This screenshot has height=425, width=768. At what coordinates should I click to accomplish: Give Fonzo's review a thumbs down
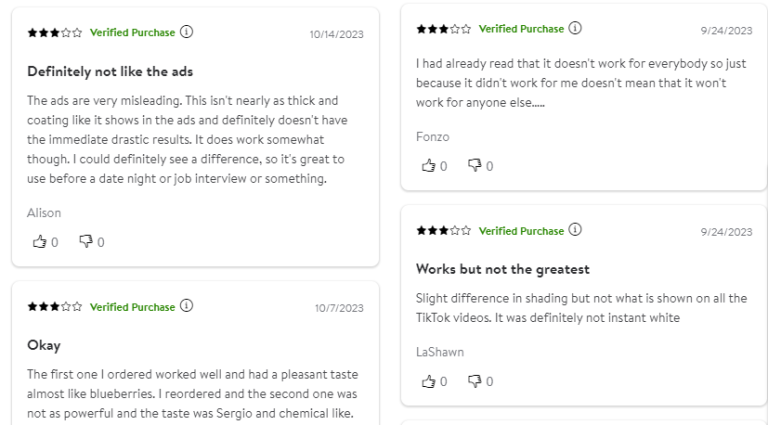coord(474,165)
